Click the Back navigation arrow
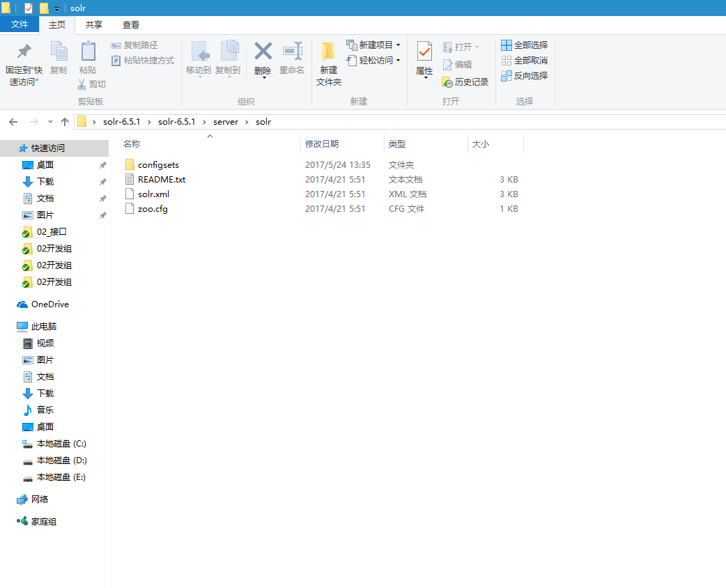 (13, 122)
